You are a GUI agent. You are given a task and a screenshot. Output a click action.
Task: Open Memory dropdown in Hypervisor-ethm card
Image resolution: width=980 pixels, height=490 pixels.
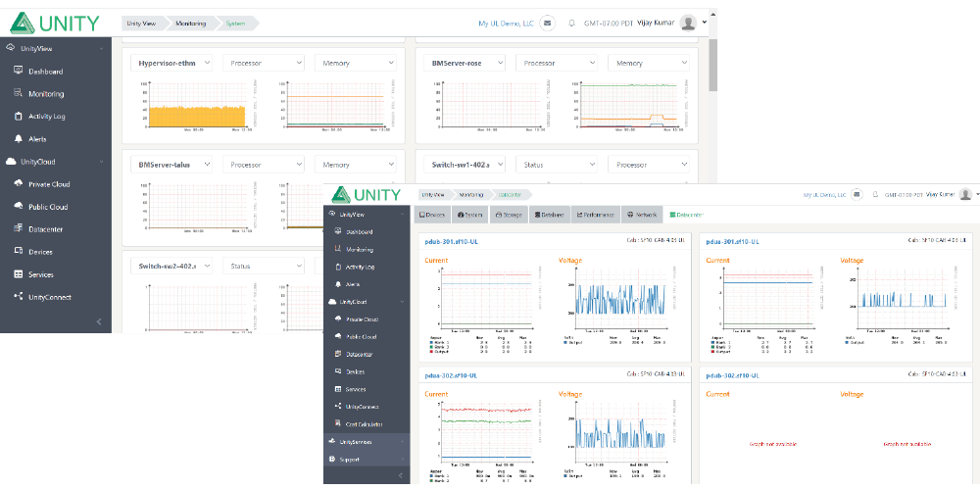[x=356, y=63]
